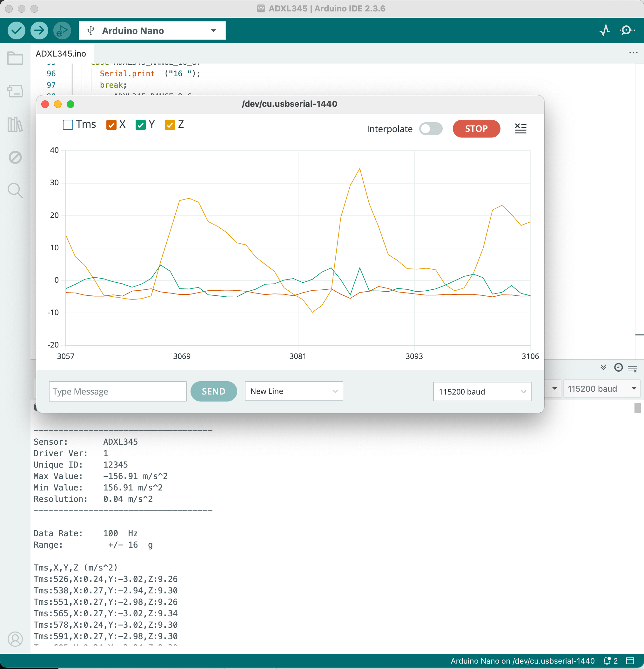Click the output row starting 'Tms:591'
This screenshot has height=669, width=644.
coord(105,636)
